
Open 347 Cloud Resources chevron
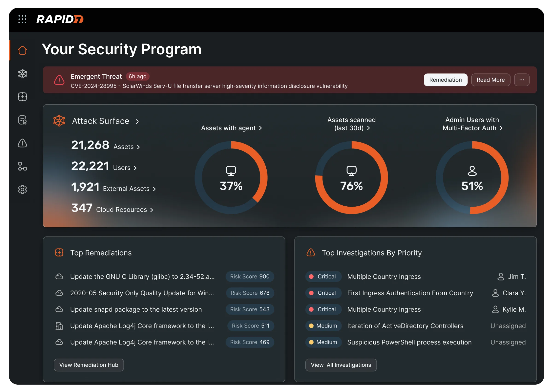tap(152, 210)
